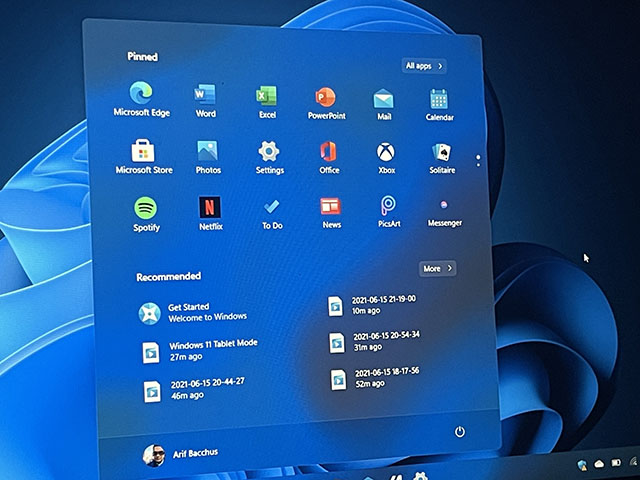Click the battery icon in system tray
The image size is (640, 480).
[x=616, y=462]
